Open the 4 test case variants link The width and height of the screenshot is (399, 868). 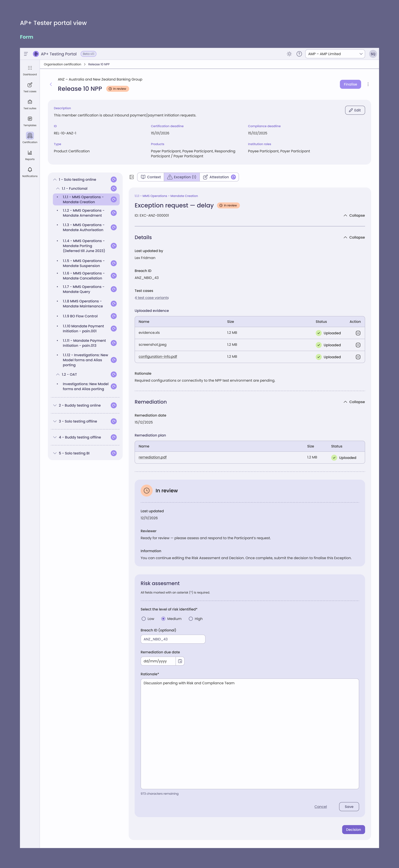pyautogui.click(x=152, y=298)
